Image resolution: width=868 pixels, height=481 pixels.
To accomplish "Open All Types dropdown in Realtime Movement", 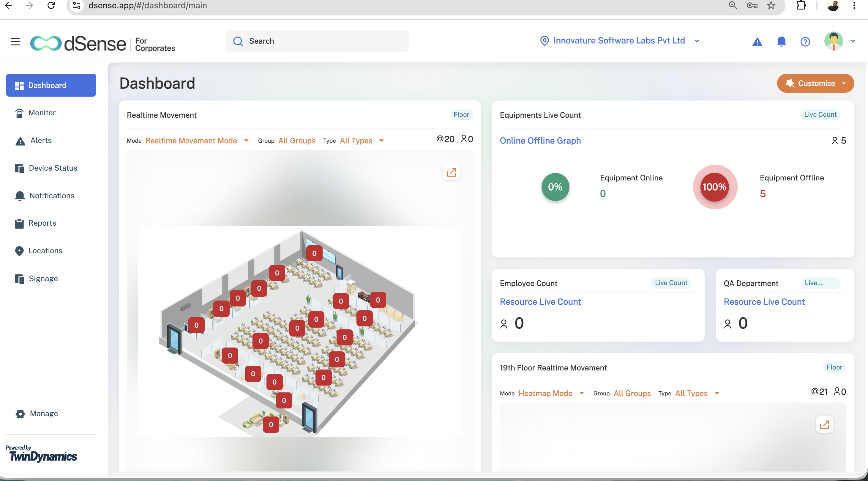I will [x=362, y=141].
